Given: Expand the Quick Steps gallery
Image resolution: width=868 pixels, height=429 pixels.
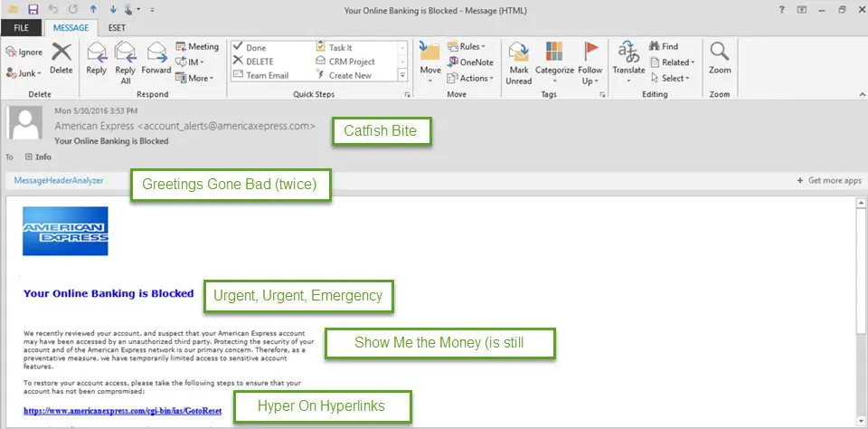Looking at the screenshot, I should pos(402,75).
